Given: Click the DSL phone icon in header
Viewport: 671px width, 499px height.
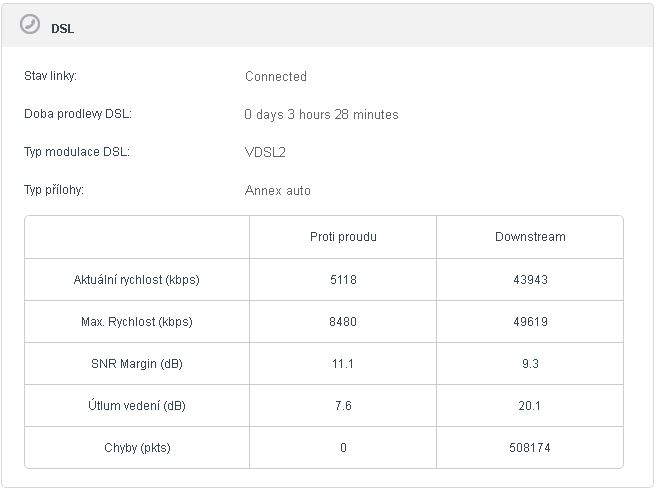Looking at the screenshot, I should tap(31, 25).
